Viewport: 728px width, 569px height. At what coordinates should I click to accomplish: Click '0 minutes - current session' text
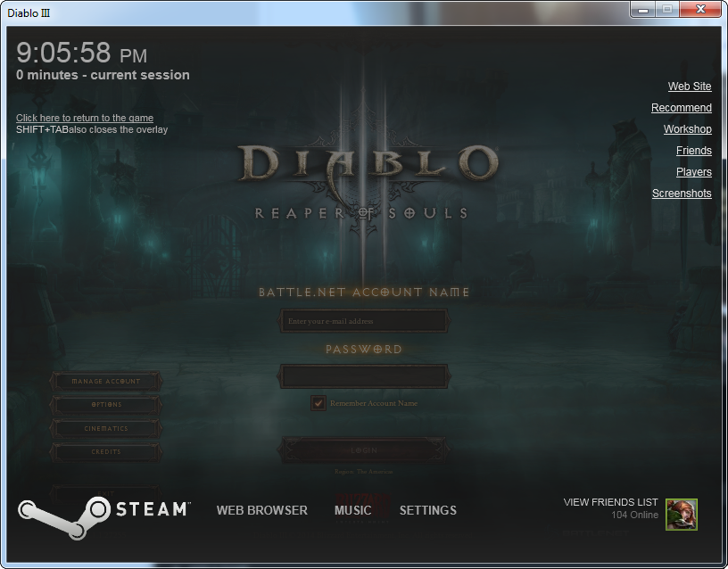pos(103,75)
